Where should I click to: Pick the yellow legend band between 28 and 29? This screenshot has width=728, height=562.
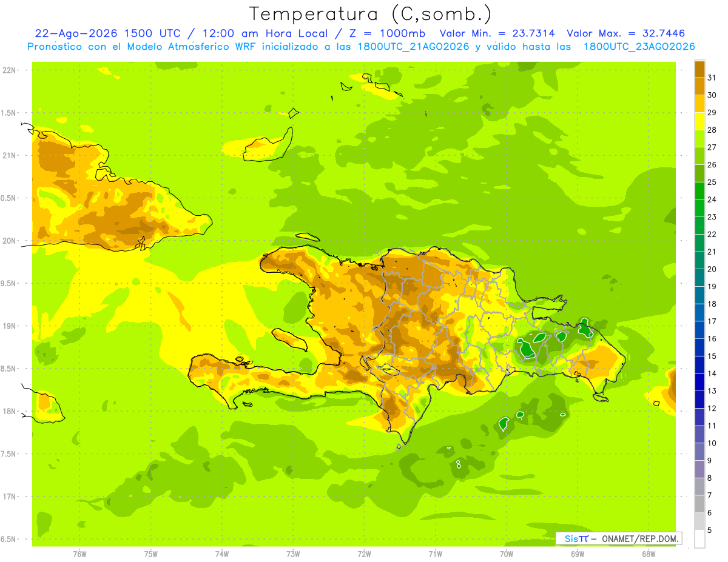(x=699, y=121)
